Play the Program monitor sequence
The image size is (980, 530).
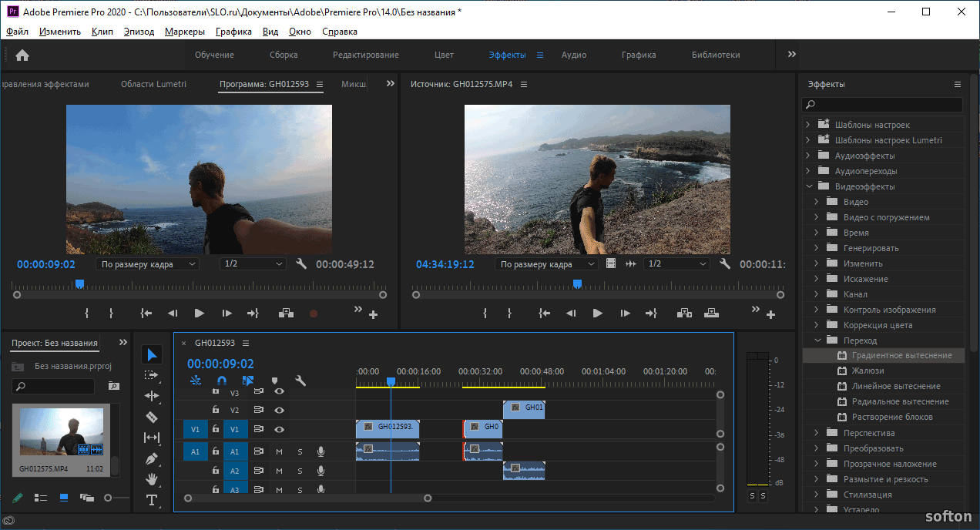coord(199,314)
